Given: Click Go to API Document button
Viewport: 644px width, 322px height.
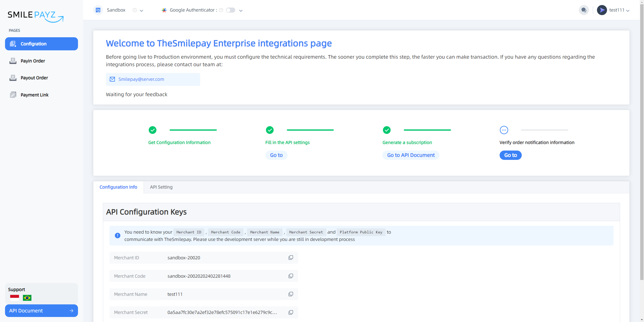Looking at the screenshot, I should point(411,155).
